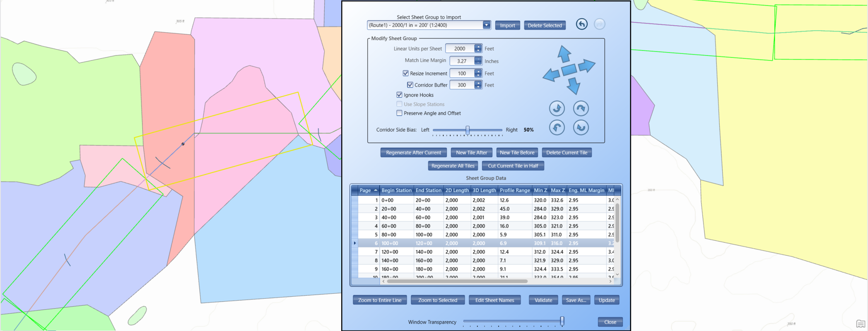Toggle the Resize Increment checkbox
This screenshot has width=868, height=331.
coord(405,73)
